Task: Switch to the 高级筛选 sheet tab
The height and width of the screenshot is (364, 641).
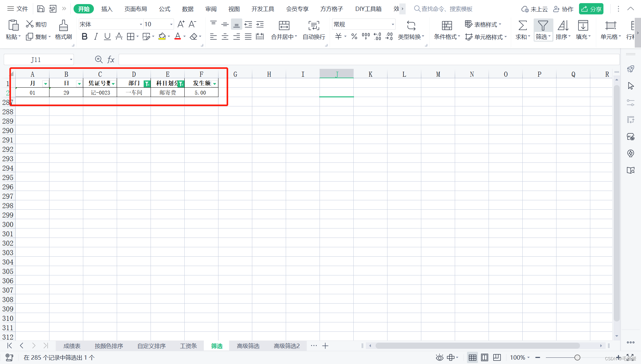Action: (248, 346)
